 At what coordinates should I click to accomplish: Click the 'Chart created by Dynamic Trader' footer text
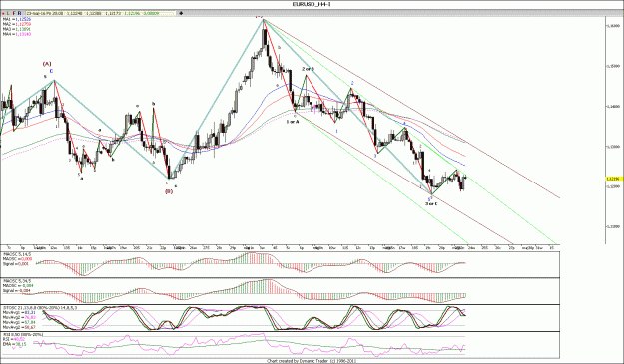[x=312, y=361]
